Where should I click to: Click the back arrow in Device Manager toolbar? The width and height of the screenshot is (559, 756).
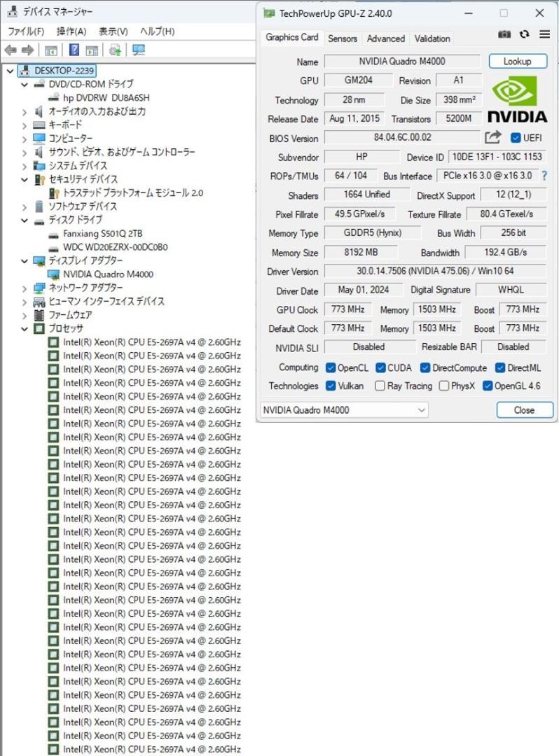click(x=11, y=50)
